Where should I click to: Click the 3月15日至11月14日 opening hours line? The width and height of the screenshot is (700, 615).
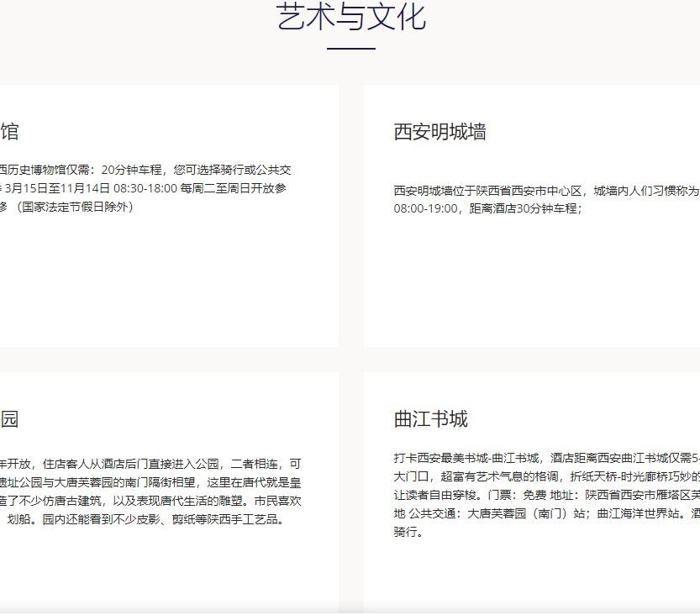(x=143, y=188)
